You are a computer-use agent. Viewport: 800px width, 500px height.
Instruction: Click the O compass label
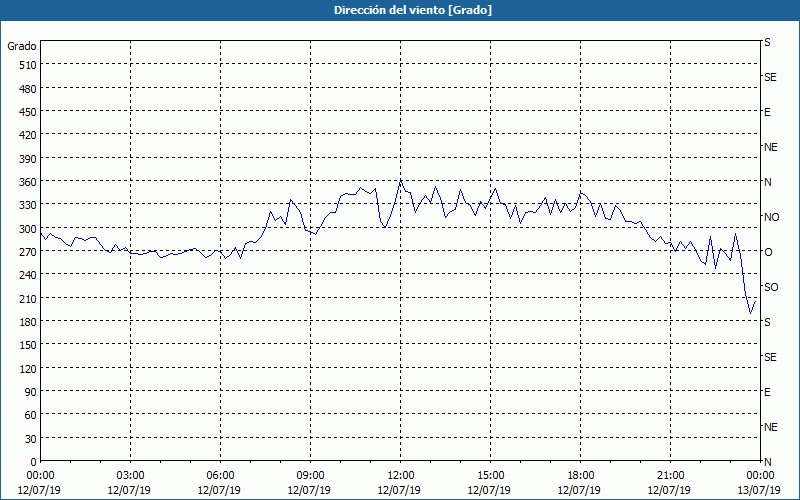click(768, 252)
